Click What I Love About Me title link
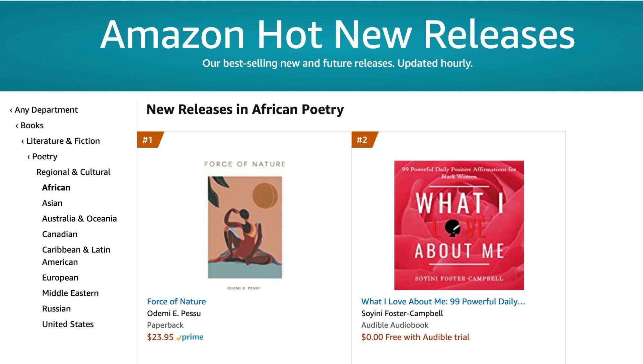The image size is (643, 364). [x=443, y=301]
